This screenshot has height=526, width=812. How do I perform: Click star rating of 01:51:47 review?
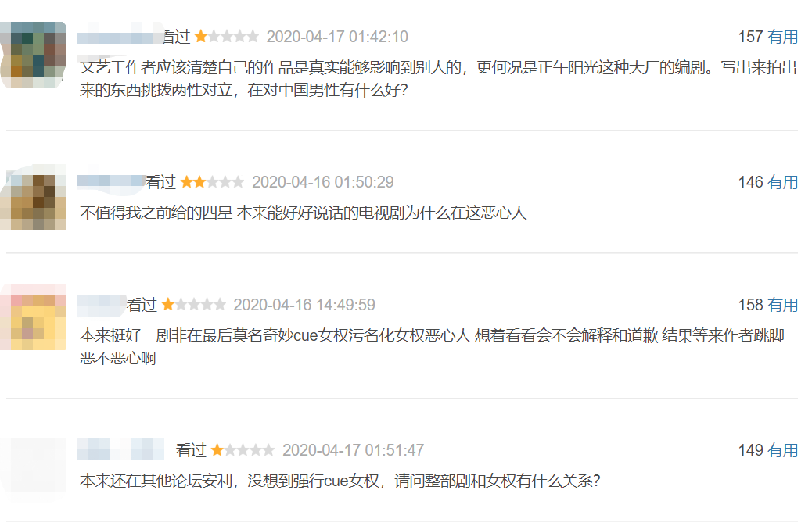243,450
